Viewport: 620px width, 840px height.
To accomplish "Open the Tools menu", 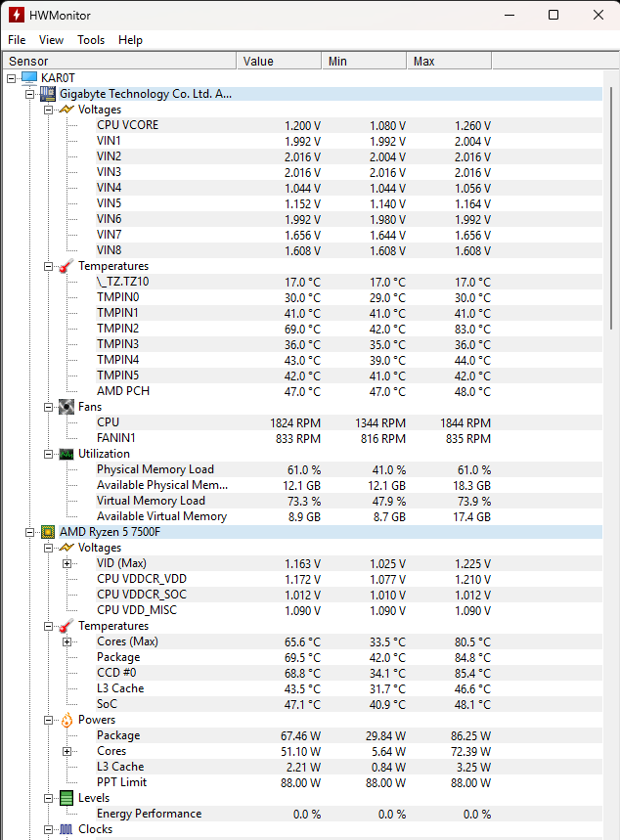I will click(x=91, y=40).
